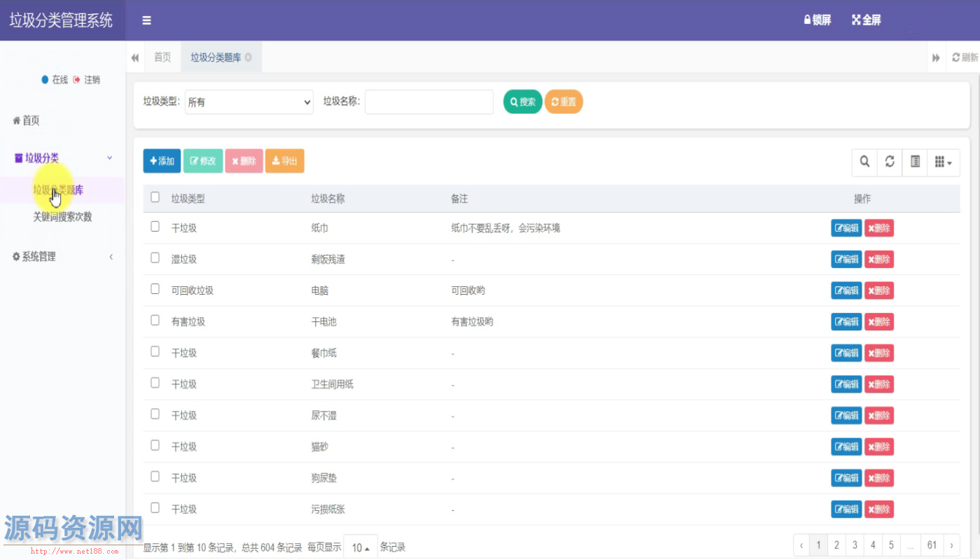
Task: Check the 纸巾 row checkbox
Action: [x=155, y=226]
